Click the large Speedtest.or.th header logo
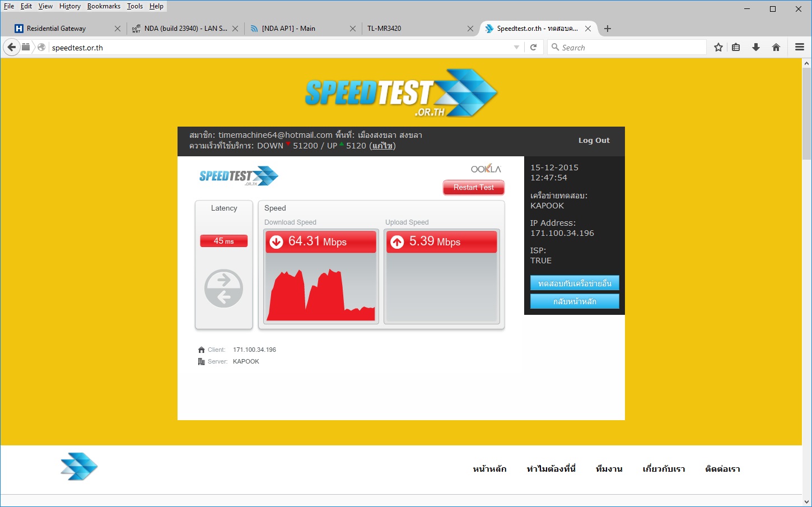Screen dimensions: 812x507 click(x=401, y=93)
